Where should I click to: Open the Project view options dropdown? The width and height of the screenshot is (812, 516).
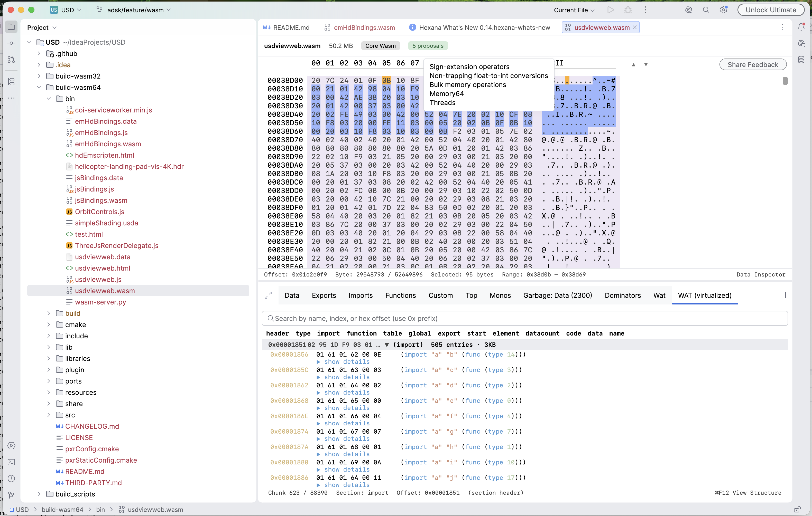point(55,28)
